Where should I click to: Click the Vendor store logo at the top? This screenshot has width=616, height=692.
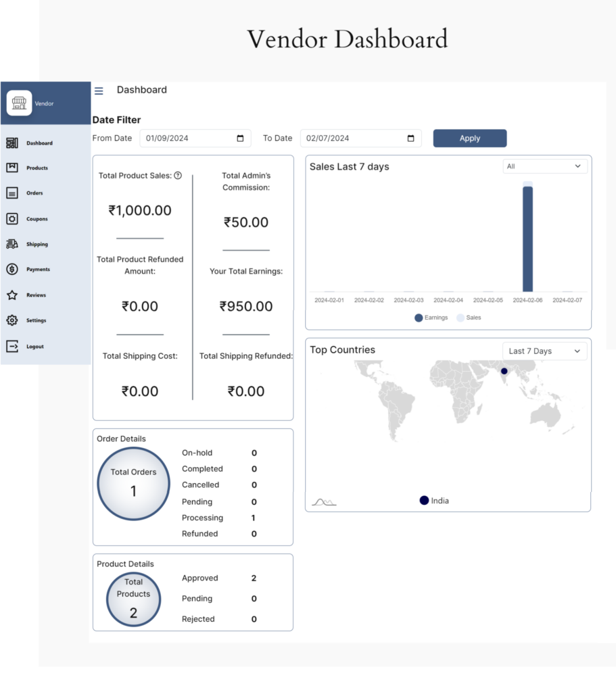pos(20,103)
